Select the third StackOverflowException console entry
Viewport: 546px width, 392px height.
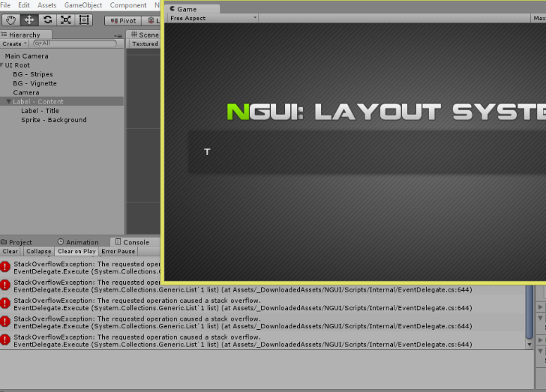[x=263, y=304]
